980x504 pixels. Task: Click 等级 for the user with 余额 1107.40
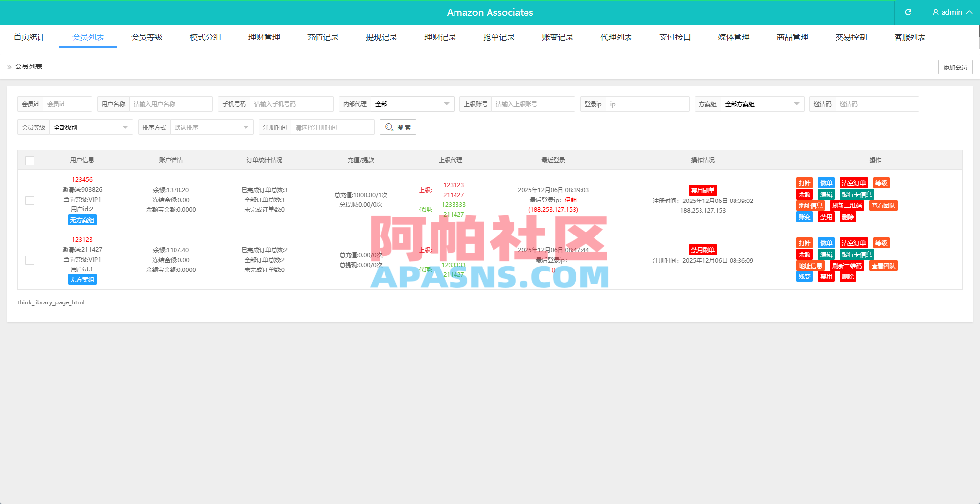(881, 243)
